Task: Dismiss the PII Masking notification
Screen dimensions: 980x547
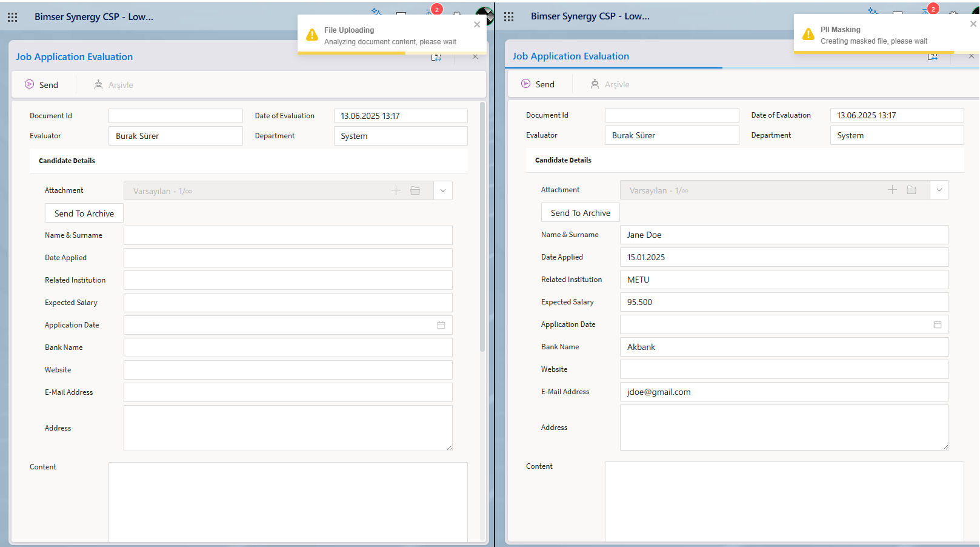Action: pyautogui.click(x=973, y=24)
